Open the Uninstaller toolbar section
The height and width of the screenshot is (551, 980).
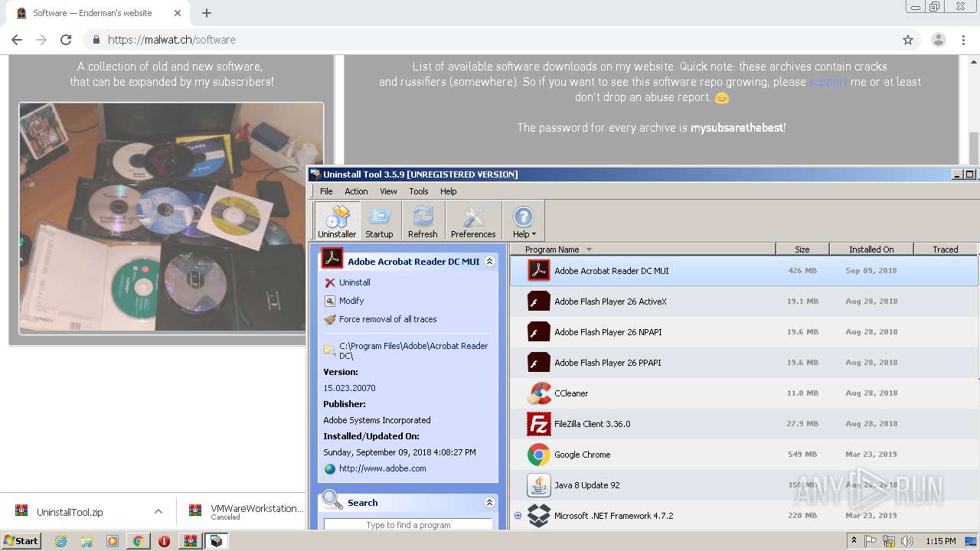coord(337,222)
